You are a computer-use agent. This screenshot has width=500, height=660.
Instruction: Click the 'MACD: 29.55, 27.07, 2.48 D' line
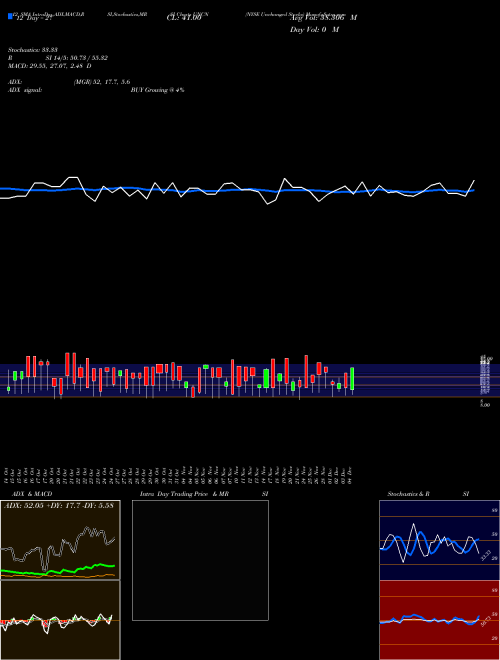point(50,66)
